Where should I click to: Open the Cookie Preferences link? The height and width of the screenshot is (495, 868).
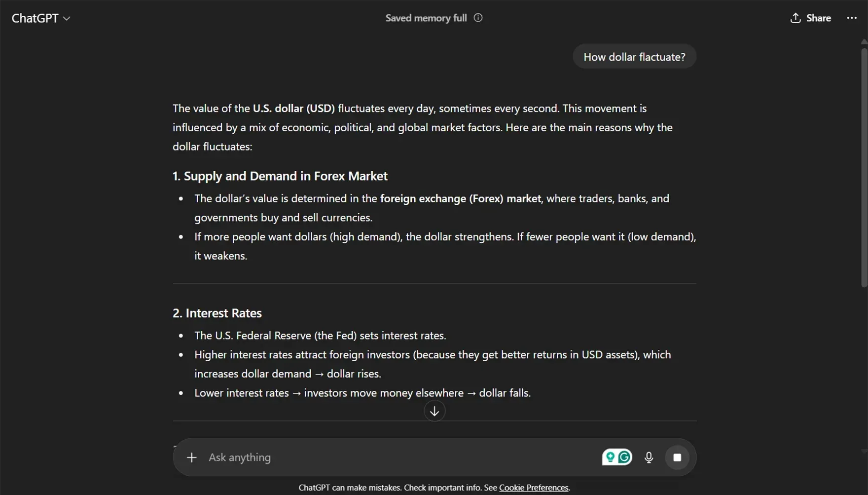point(533,488)
